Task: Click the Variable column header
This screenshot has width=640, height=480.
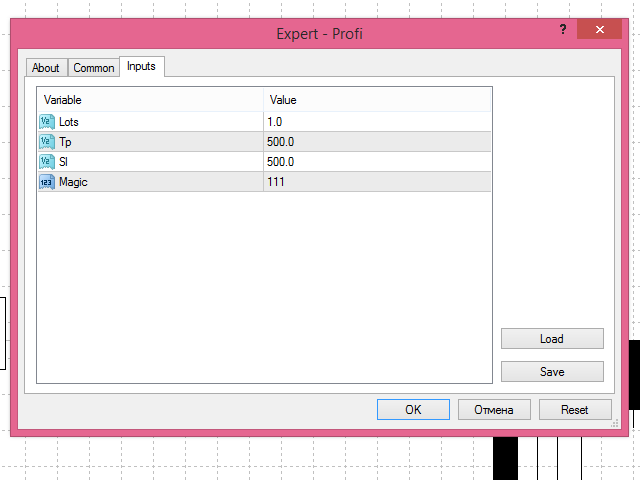Action: 151,100
